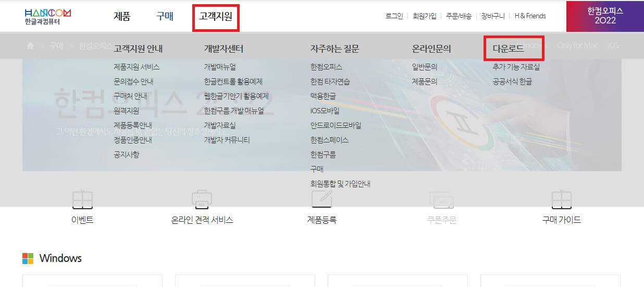Open 개발매뉴얼 in 개발자센터
The width and height of the screenshot is (644, 287).
pos(220,67)
